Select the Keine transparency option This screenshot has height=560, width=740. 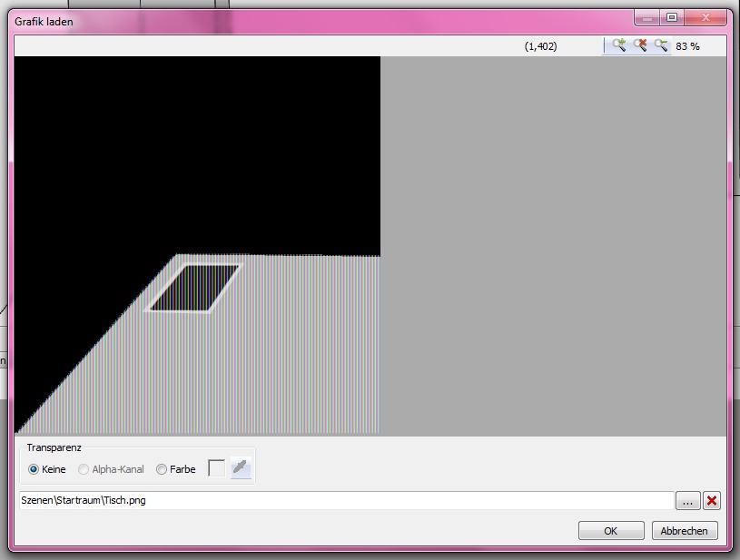click(x=46, y=469)
